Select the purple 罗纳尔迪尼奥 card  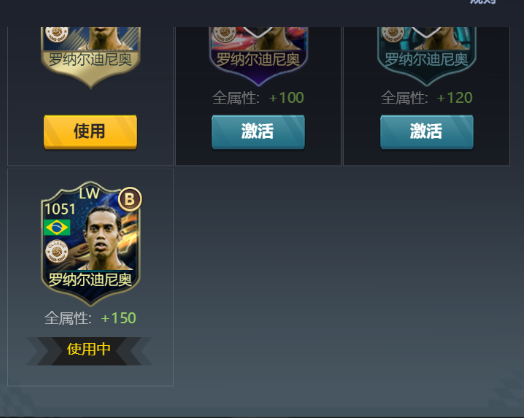(x=258, y=56)
